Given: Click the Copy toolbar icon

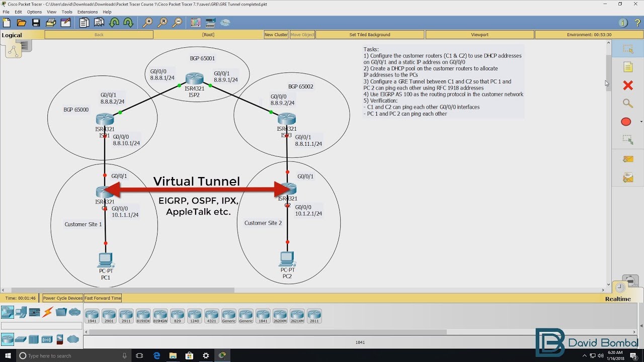Looking at the screenshot, I should tap(84, 23).
